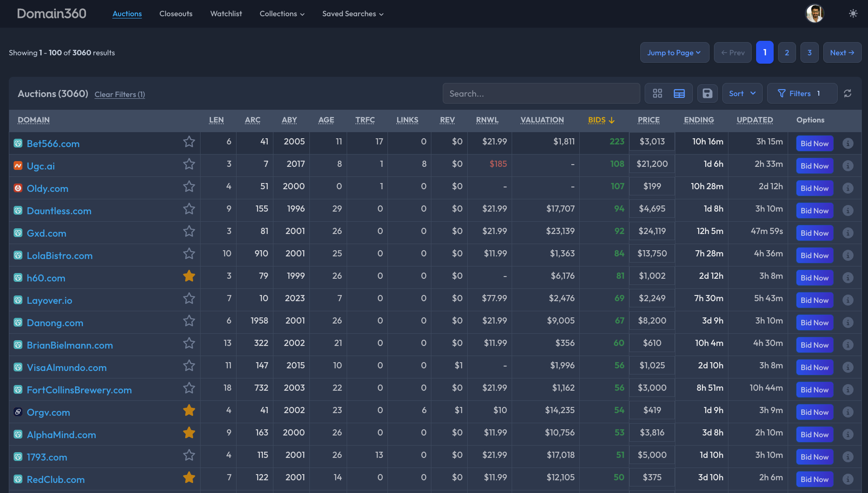Viewport: 868px width, 493px height.
Task: Open info for Dauntless.com
Action: point(848,211)
